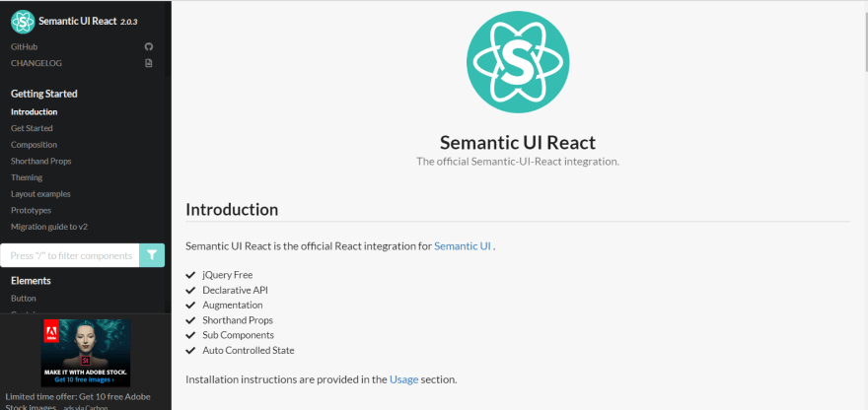The height and width of the screenshot is (410, 868).
Task: Open the GitHub octocat icon
Action: point(148,47)
